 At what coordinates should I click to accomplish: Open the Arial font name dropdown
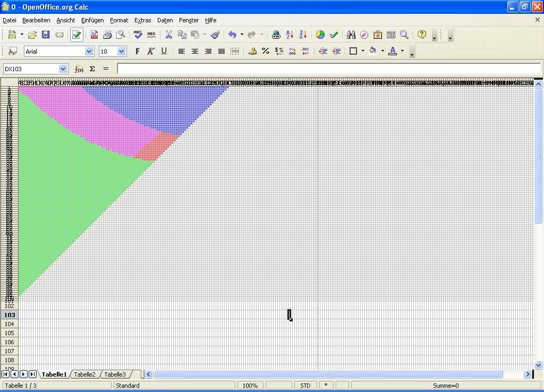coord(89,52)
